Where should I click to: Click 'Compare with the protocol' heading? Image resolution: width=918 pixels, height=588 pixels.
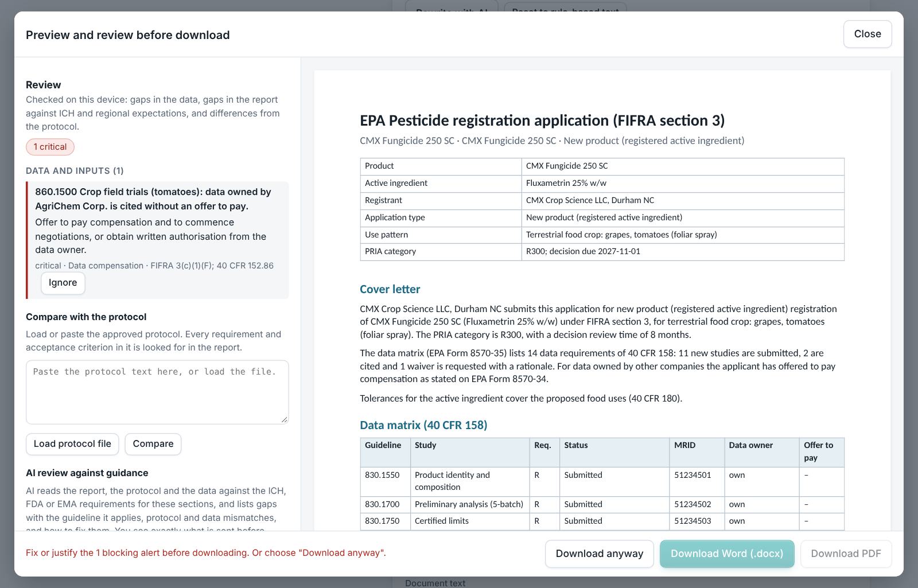point(86,317)
